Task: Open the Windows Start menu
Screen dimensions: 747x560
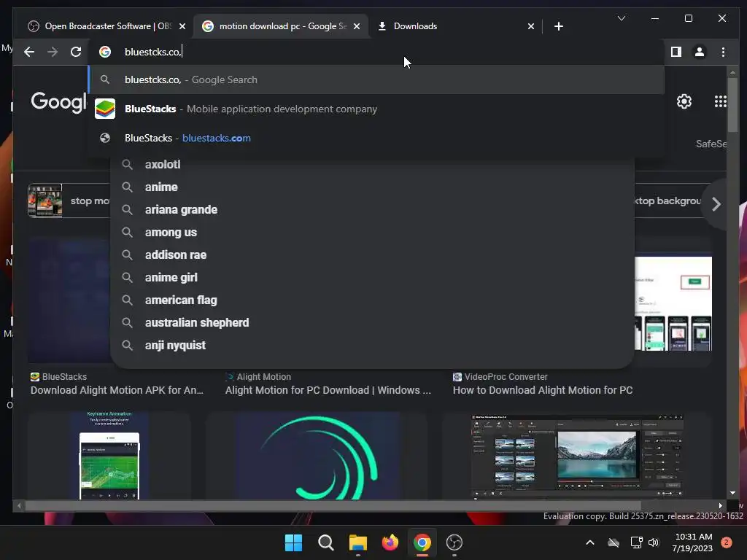Action: coord(293,542)
